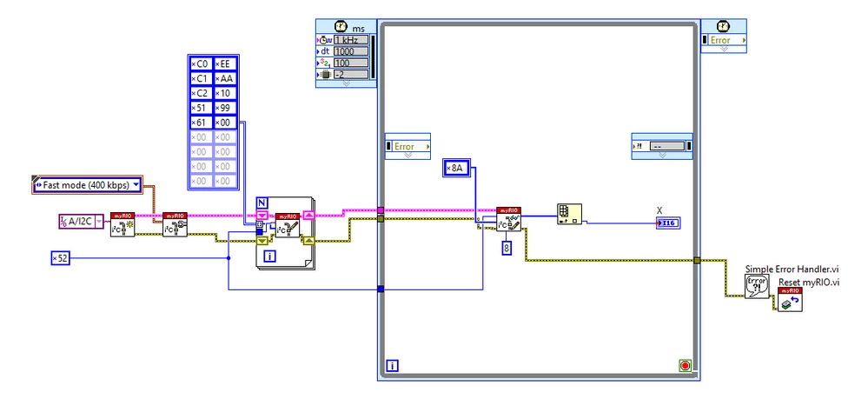Click the auto-indexing input tunnel on the For Loop
The width and height of the screenshot is (868, 399).
(x=260, y=224)
